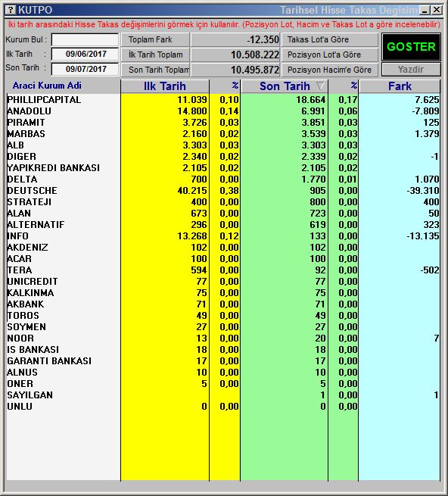This screenshot has width=448, height=496.
Task: Select the GARANTI BANKASI row
Action: (x=223, y=361)
